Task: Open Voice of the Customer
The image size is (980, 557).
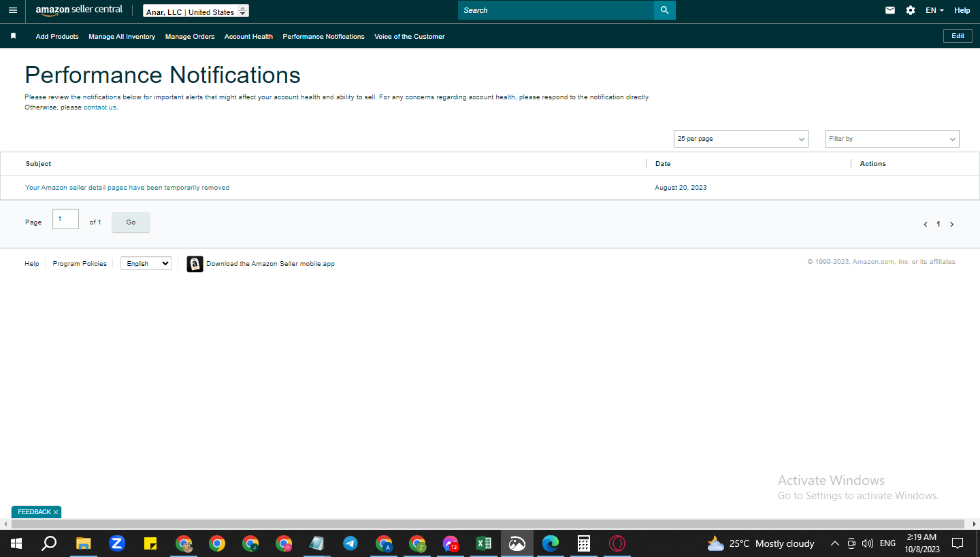Action: point(410,37)
